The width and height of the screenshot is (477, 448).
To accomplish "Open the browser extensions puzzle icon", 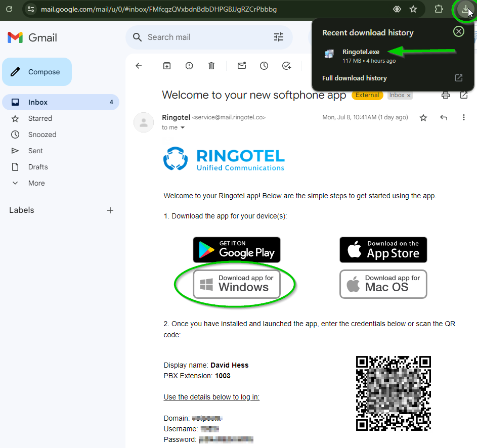I will (439, 9).
